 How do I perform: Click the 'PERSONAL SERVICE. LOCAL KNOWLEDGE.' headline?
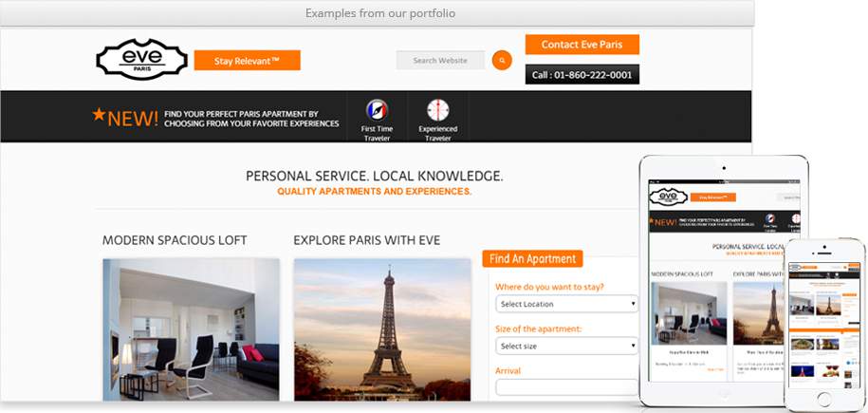coord(374,177)
